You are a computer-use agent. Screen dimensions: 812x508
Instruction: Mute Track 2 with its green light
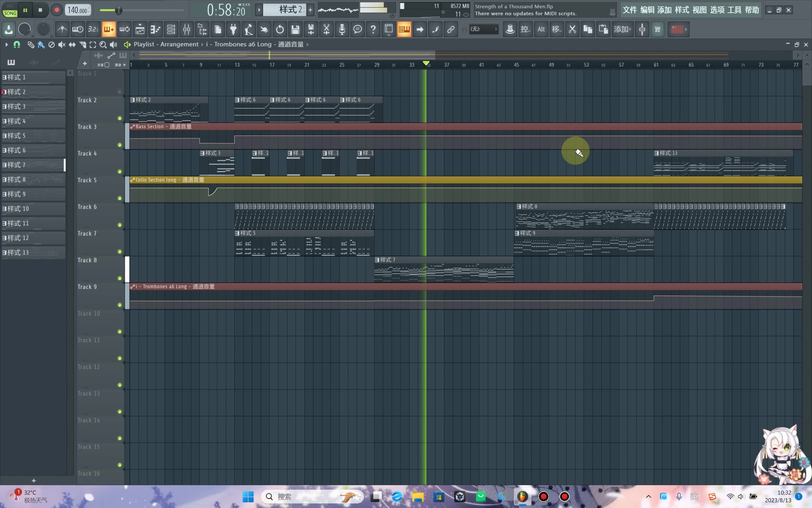pos(120,118)
